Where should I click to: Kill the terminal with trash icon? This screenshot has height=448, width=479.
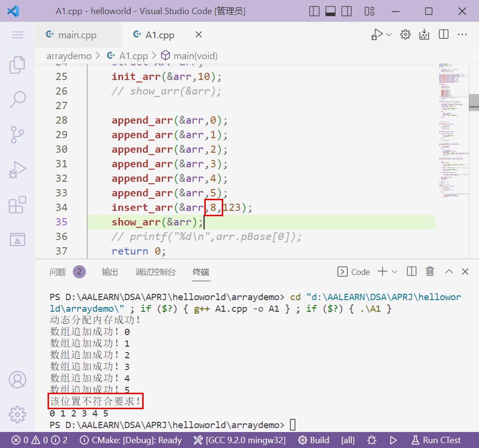coord(430,272)
